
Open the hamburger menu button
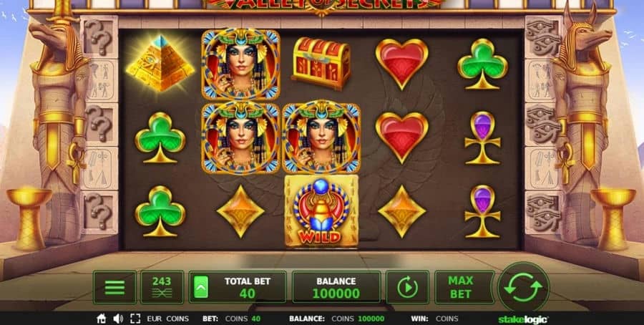pos(114,287)
